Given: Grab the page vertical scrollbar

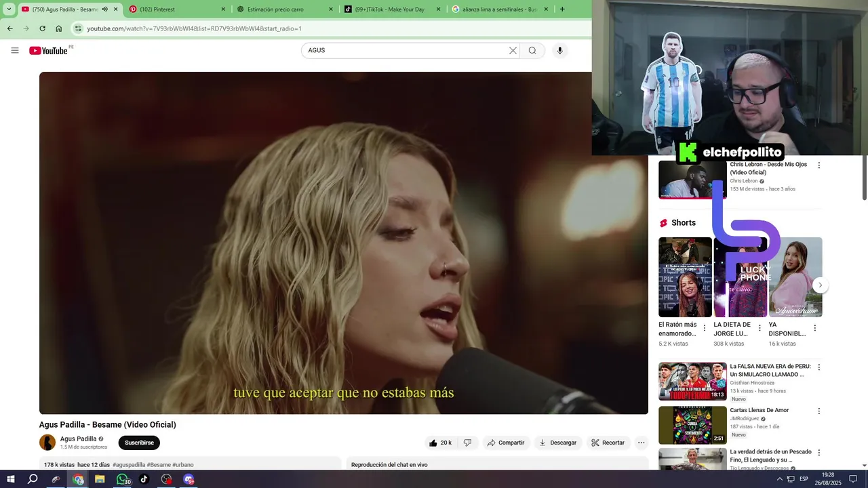Looking at the screenshot, I should [x=865, y=178].
